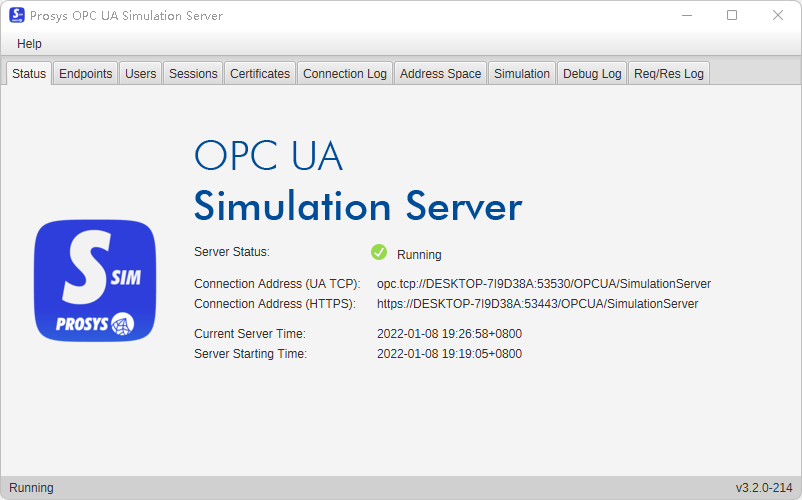Viewport: 802px width, 500px height.
Task: Click the version number v3.2.0-214
Action: tap(764, 488)
